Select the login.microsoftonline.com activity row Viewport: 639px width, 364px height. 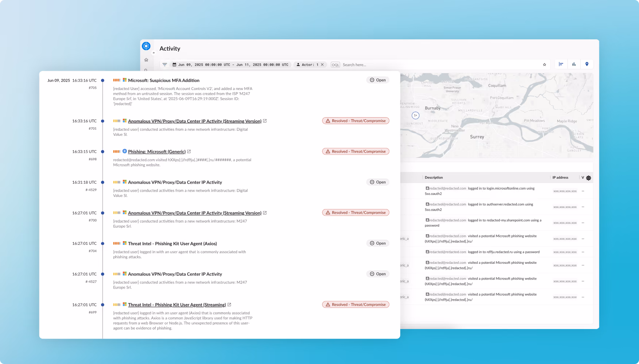click(497, 191)
